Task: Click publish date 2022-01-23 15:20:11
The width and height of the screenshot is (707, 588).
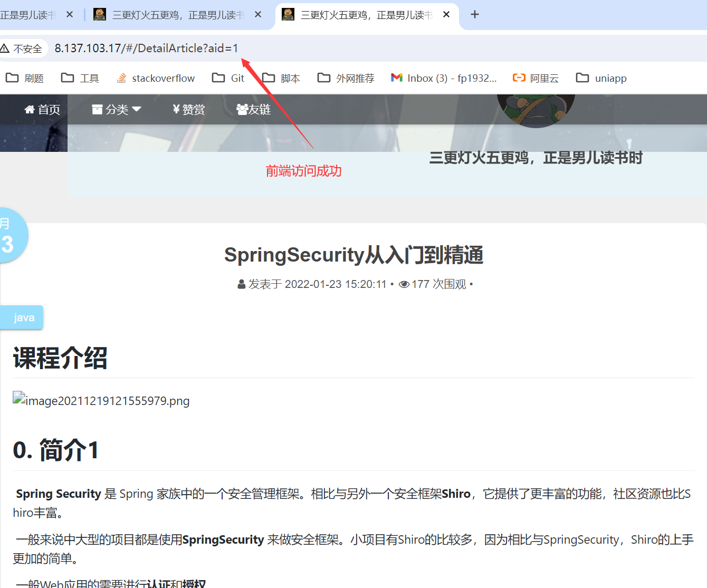Action: 336,284
